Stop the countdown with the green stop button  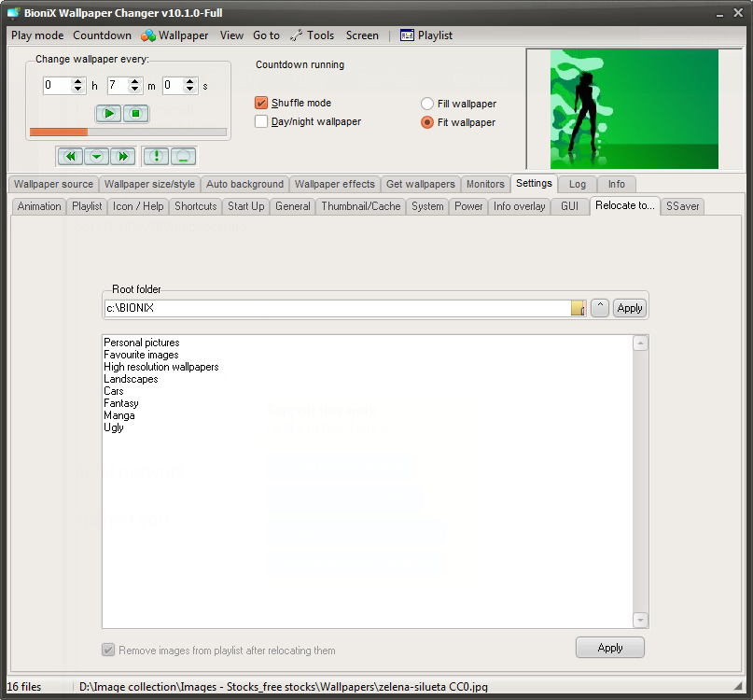[136, 114]
